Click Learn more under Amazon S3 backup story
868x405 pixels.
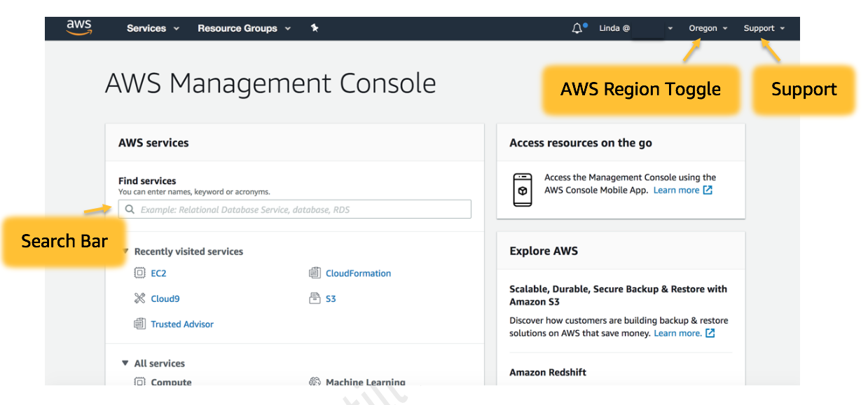pos(679,333)
